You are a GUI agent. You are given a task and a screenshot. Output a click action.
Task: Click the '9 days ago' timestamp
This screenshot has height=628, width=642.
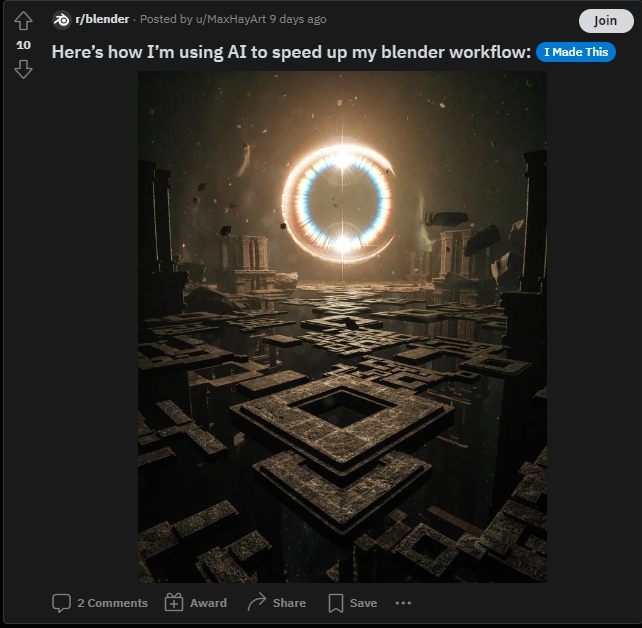[297, 20]
